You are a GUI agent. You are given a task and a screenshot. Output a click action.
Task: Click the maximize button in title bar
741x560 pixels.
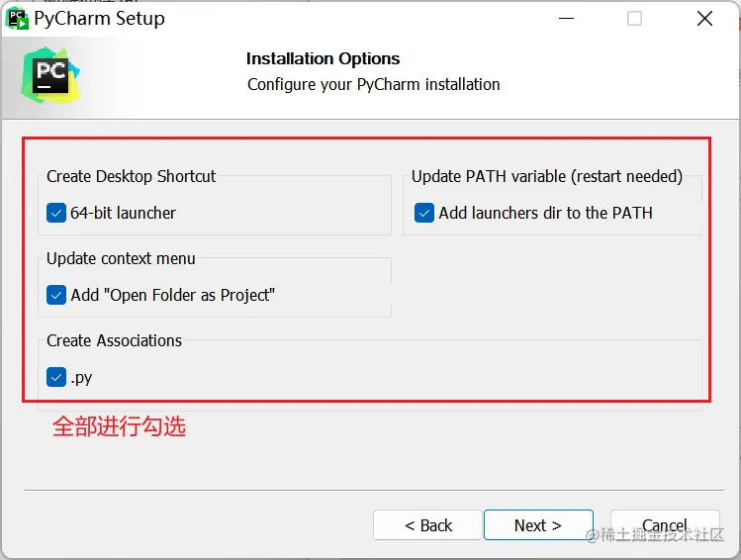pyautogui.click(x=634, y=19)
